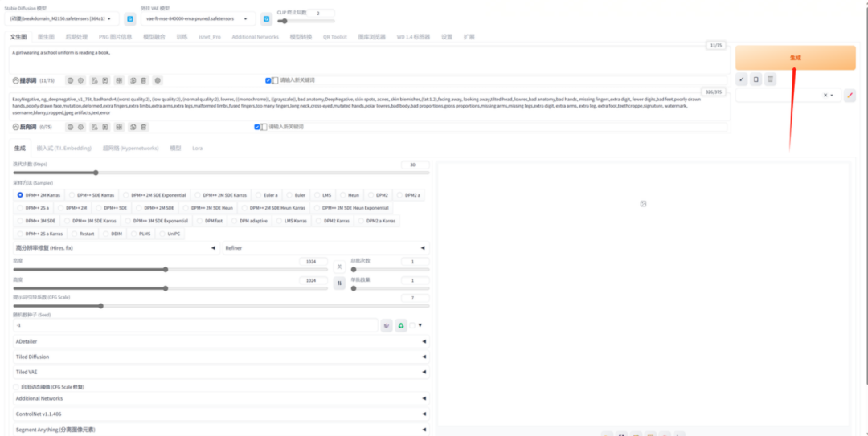Image resolution: width=868 pixels, height=436 pixels.
Task: Click the green recycle seed icon
Action: click(x=401, y=325)
